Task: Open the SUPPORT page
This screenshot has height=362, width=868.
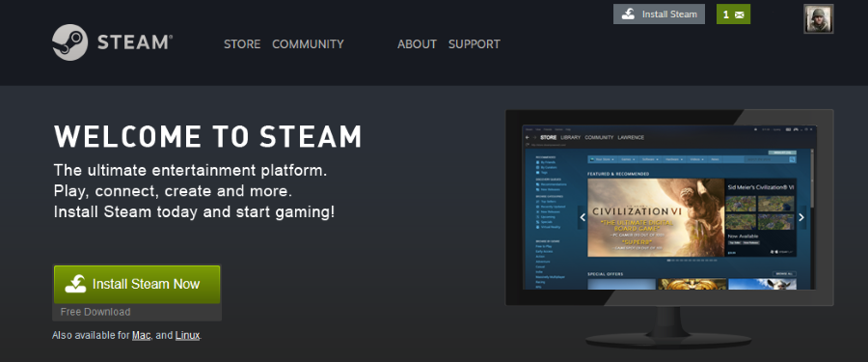Action: click(x=474, y=44)
